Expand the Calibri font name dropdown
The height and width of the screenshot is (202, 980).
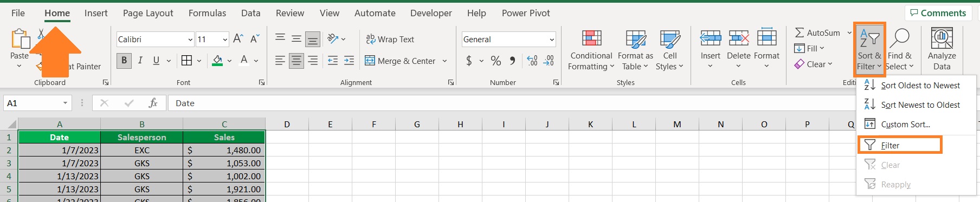[x=190, y=40]
